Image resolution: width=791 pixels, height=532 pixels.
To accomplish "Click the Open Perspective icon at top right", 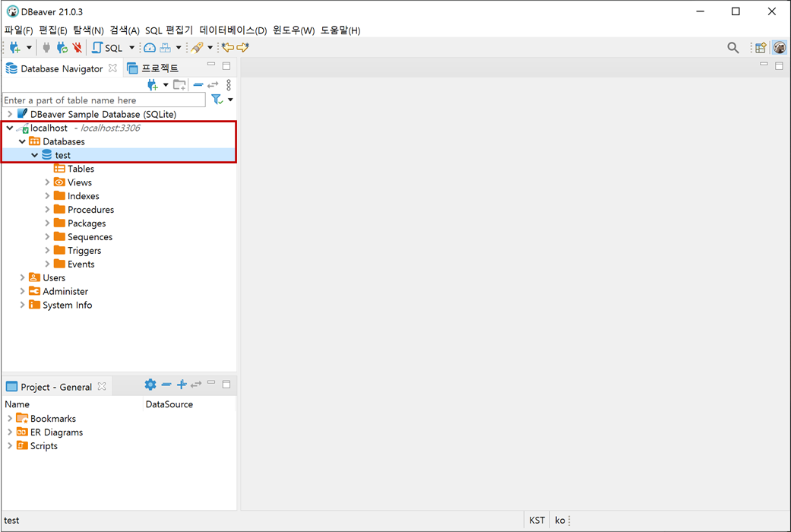I will coord(761,47).
